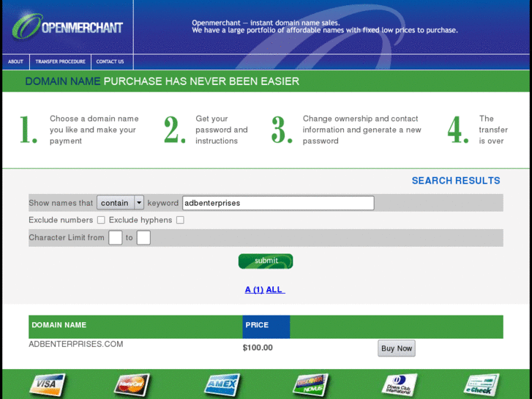Viewport: 532px width, 399px height.
Task: Click the PRICE column header
Action: coord(266,325)
